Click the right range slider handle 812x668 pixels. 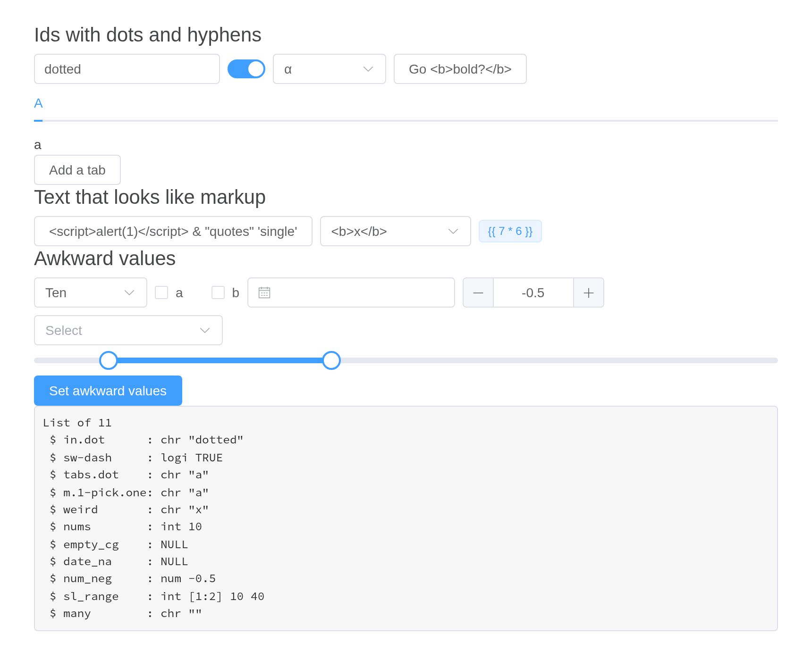click(x=331, y=360)
